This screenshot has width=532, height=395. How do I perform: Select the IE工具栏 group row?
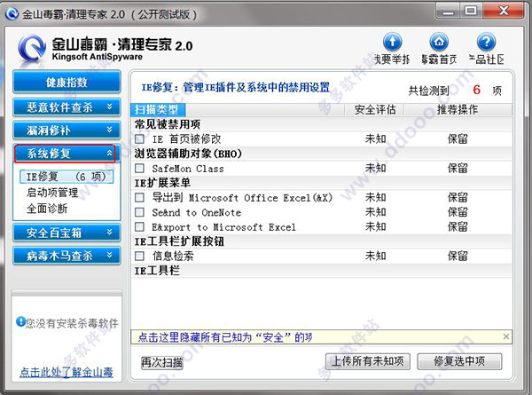pyautogui.click(x=321, y=271)
